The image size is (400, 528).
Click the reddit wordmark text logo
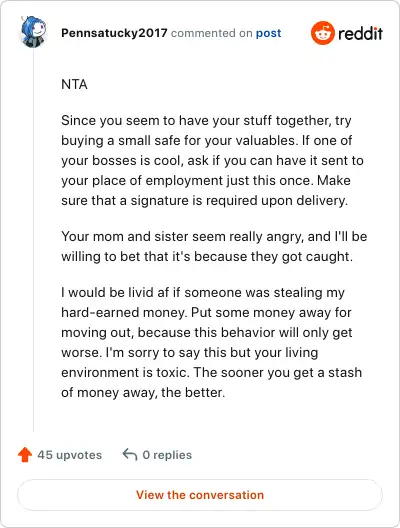(x=360, y=33)
